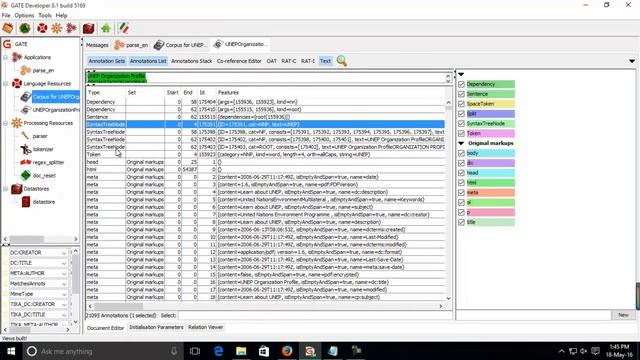This screenshot has height=360, width=640.
Task: Uncheck the Token annotation checkbox
Action: (461, 133)
